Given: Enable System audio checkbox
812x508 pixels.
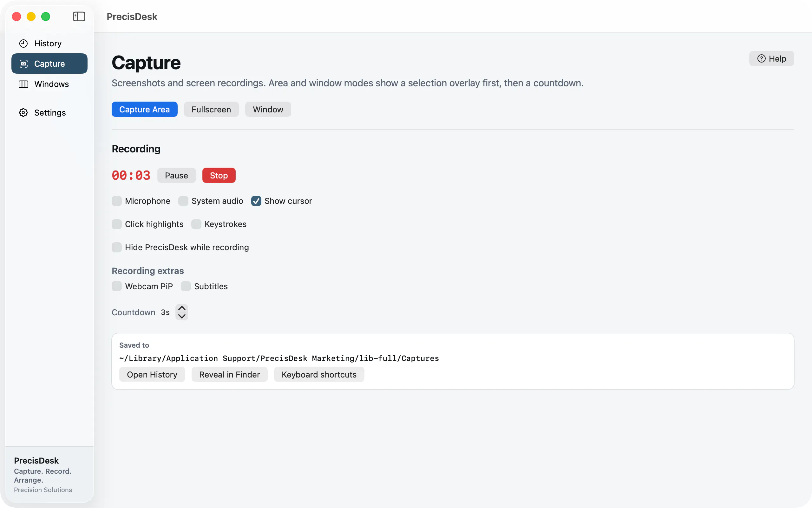Looking at the screenshot, I should click(183, 201).
